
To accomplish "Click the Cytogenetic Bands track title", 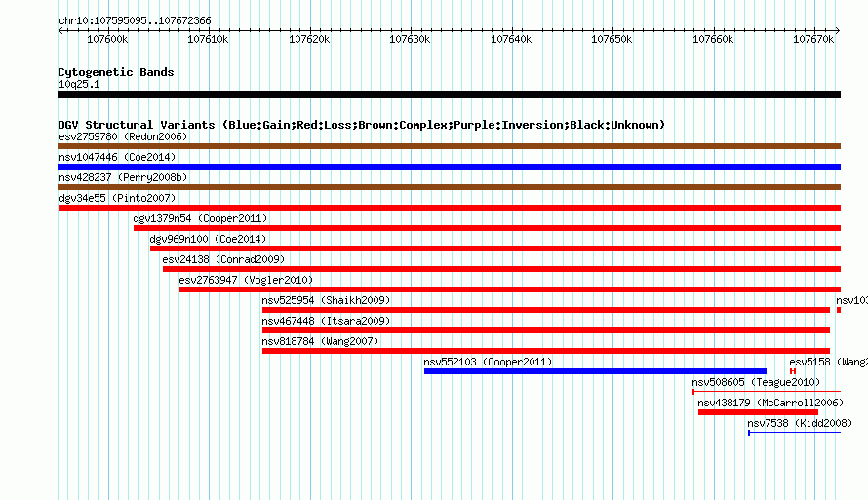I will click(116, 72).
